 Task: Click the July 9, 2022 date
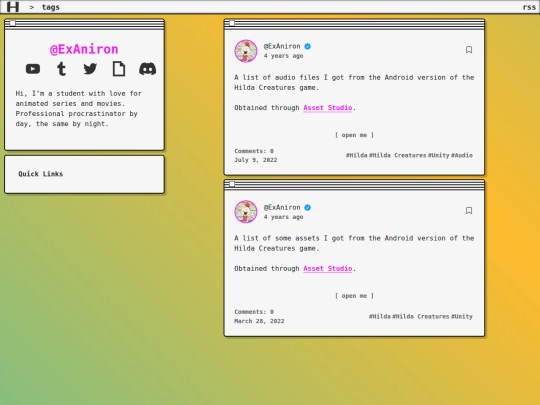coord(256,160)
